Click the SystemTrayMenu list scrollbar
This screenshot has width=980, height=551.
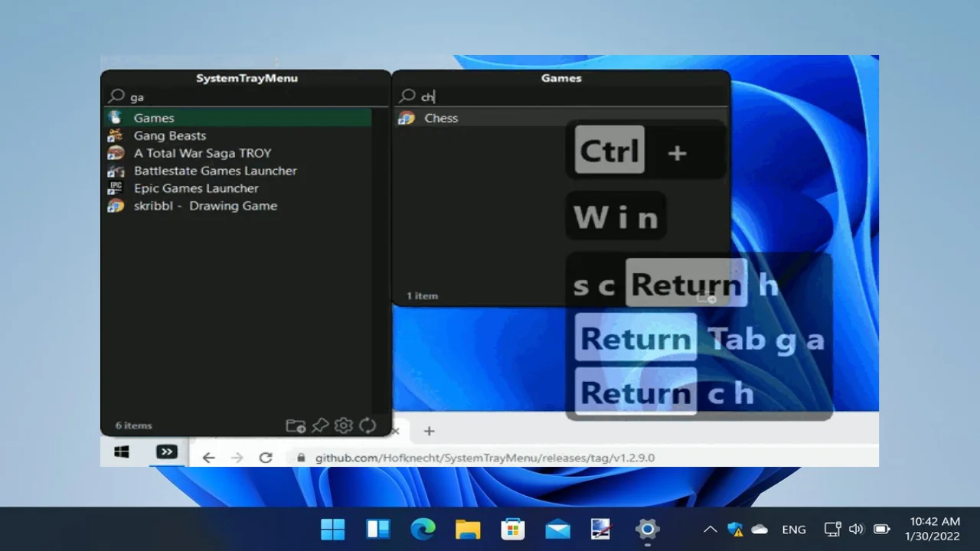pos(381,260)
